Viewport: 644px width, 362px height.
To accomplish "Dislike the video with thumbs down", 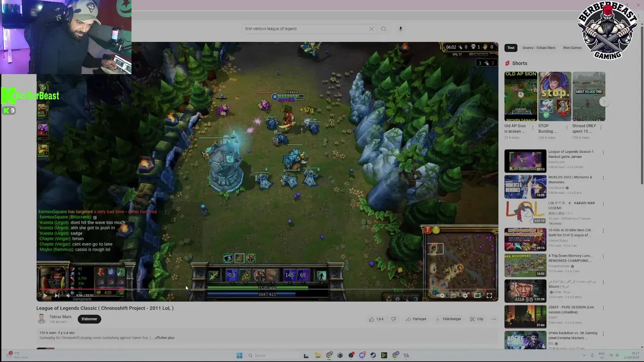I will tap(393, 319).
